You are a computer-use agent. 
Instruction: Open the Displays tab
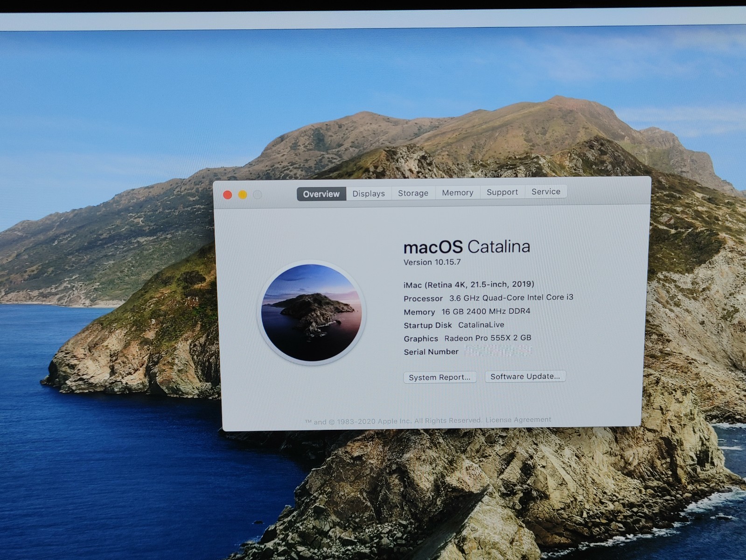(x=369, y=194)
